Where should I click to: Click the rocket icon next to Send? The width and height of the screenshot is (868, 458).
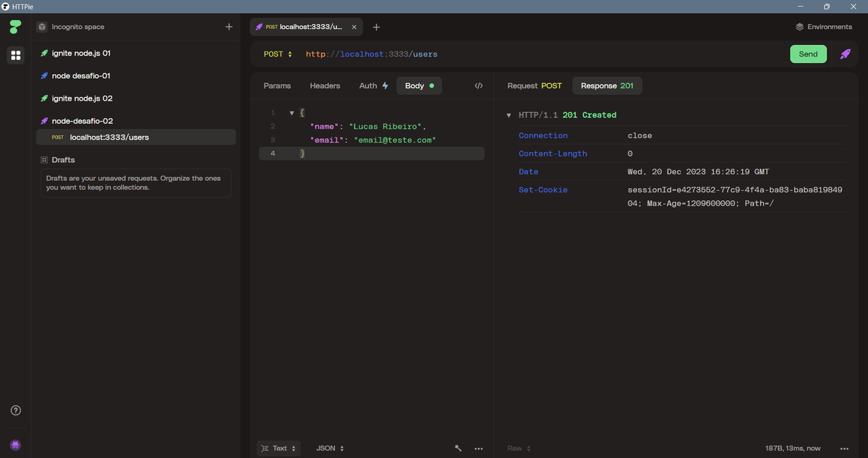point(845,54)
